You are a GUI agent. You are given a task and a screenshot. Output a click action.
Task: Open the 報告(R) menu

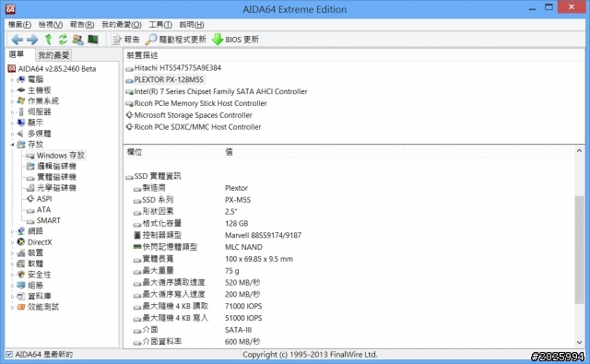82,25
